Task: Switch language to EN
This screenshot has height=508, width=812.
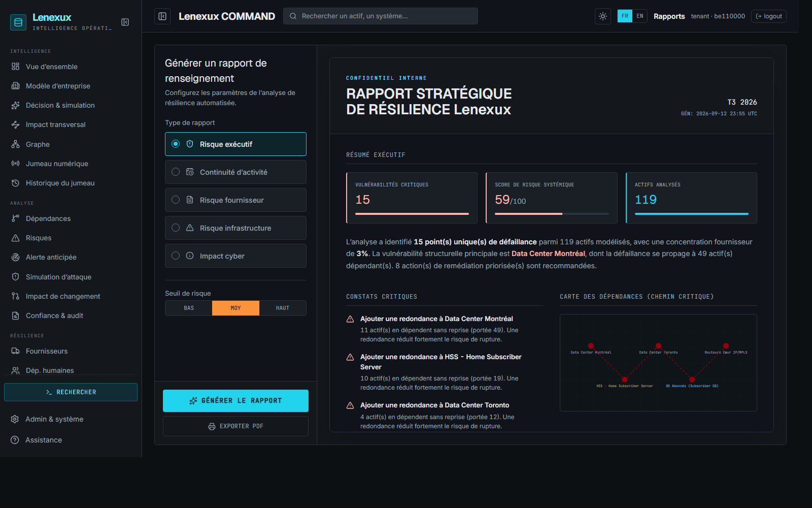Action: click(x=640, y=16)
